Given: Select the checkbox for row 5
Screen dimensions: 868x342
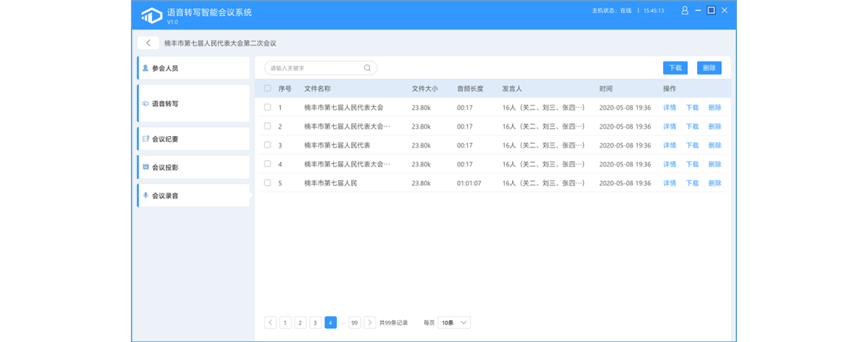Looking at the screenshot, I should [x=268, y=182].
